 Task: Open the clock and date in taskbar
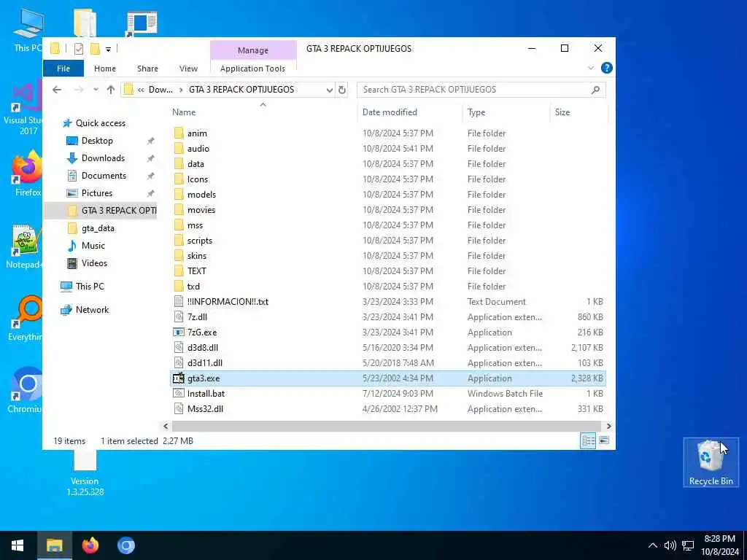[719, 545]
